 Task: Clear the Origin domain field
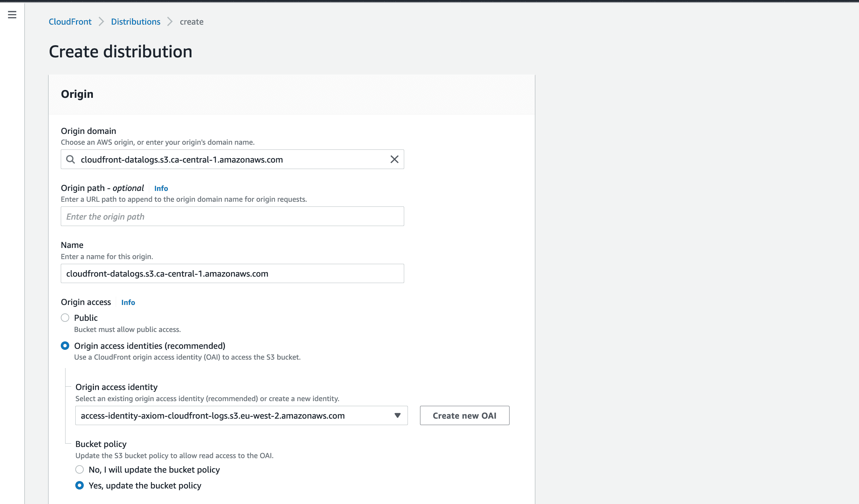[394, 159]
